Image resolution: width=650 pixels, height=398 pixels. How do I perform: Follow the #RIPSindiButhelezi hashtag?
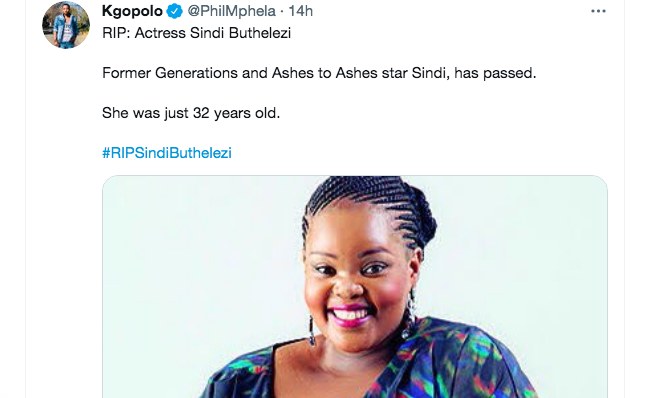(167, 153)
